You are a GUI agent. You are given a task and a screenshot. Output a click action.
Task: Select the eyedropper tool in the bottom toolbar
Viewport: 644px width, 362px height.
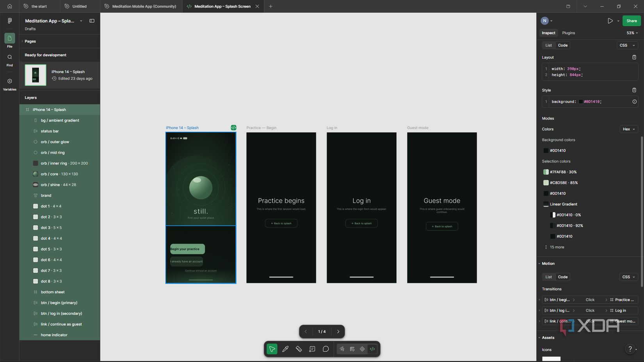click(285, 349)
